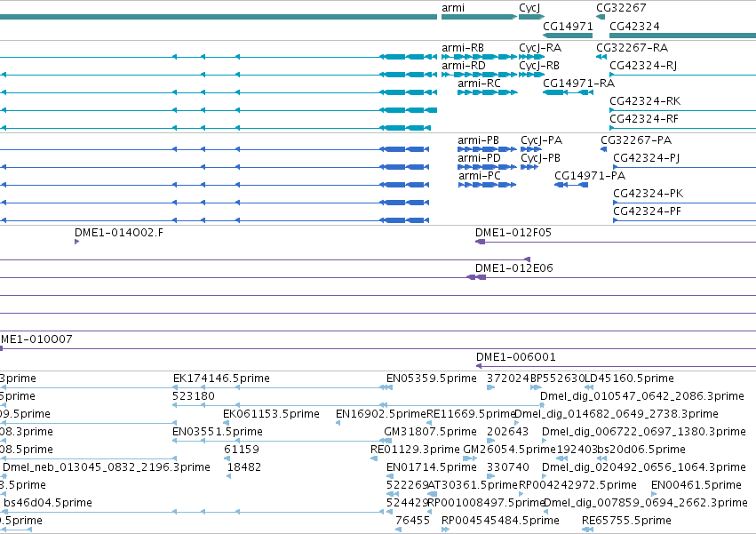Image resolution: width=756 pixels, height=534 pixels.
Task: Click the DME1-012F05 clone label
Action: 513,233
